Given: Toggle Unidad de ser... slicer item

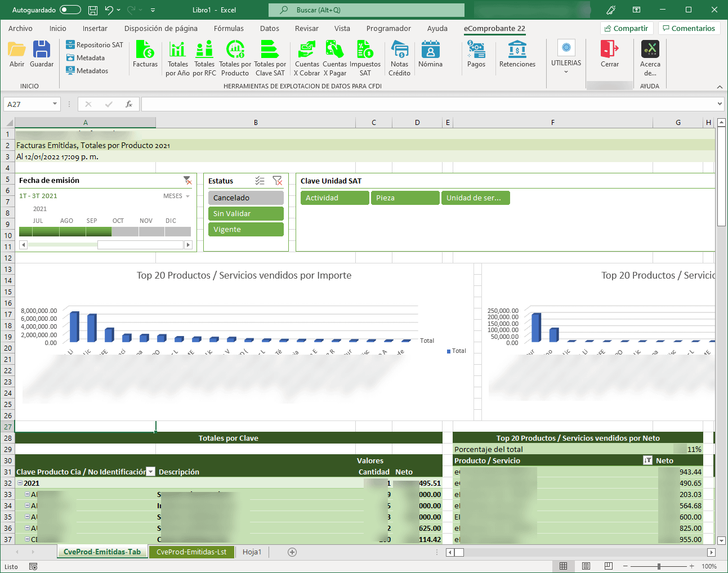Looking at the screenshot, I should coord(476,198).
